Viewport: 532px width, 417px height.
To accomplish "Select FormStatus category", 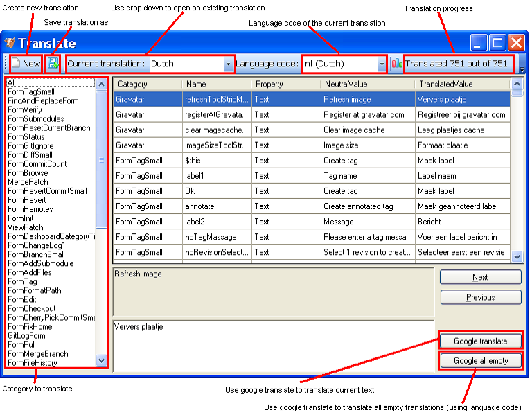I will point(51,136).
